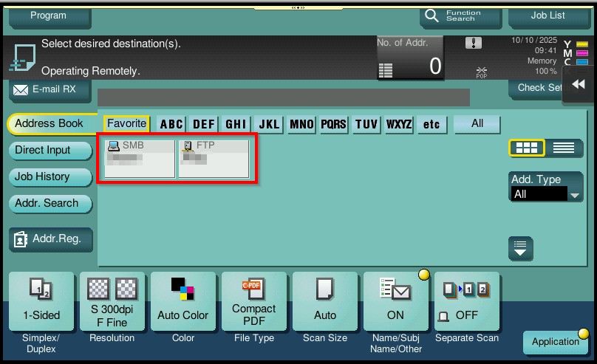The height and width of the screenshot is (364, 597).
Task: Open the Add. Type dropdown
Action: (546, 194)
